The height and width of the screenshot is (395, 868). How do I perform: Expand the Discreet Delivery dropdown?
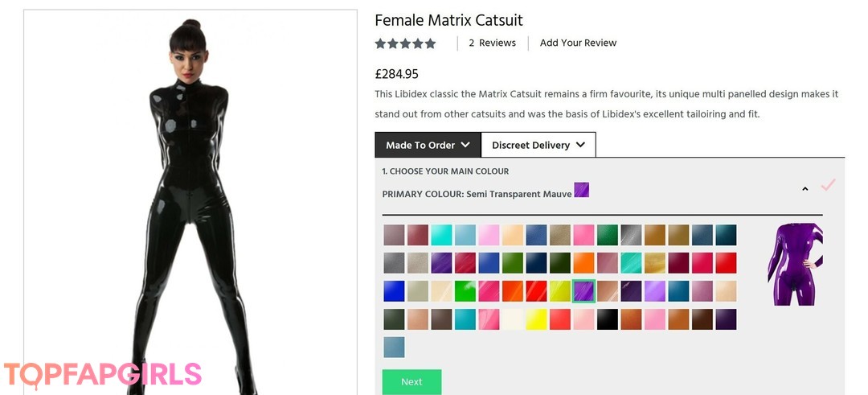(x=538, y=146)
